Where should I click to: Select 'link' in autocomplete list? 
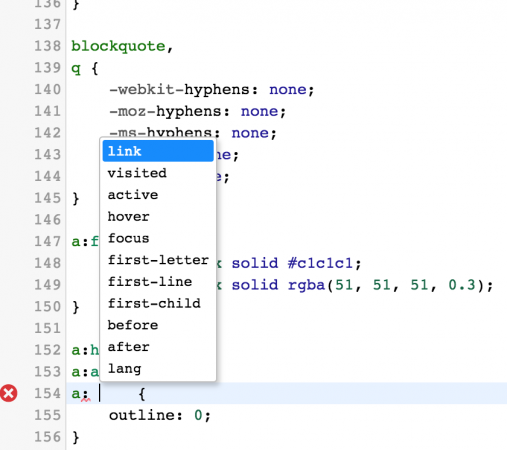tap(158, 151)
